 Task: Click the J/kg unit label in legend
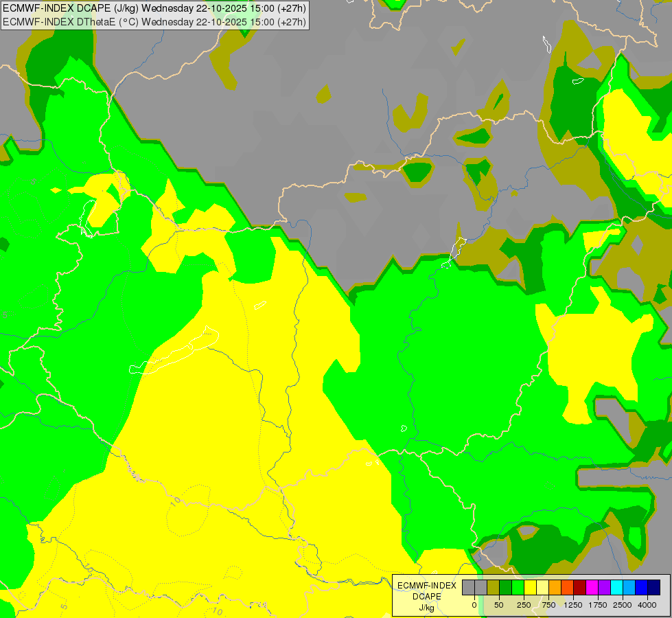tap(427, 608)
